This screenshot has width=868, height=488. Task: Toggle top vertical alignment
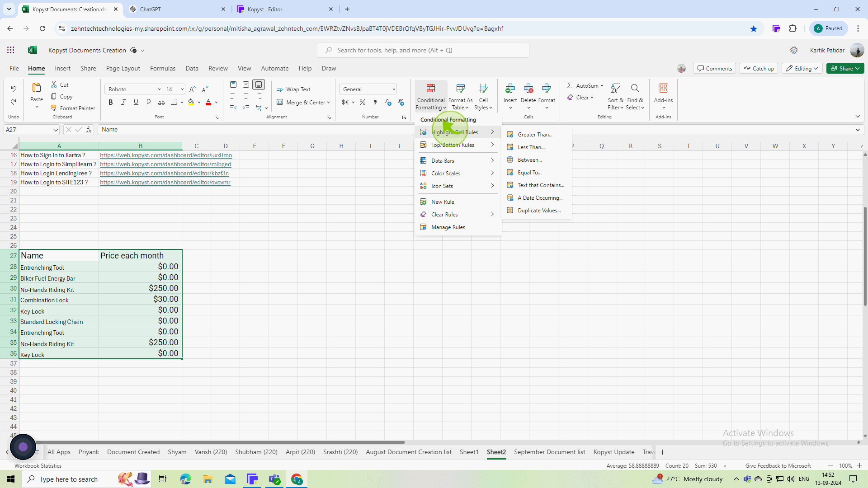click(x=233, y=84)
